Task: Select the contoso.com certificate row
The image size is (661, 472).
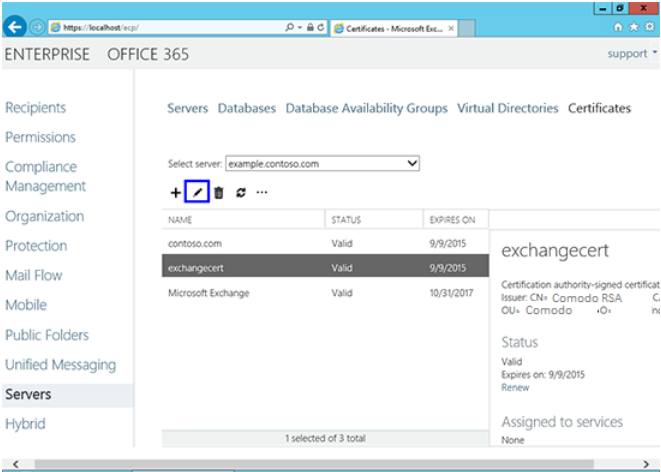Action: (x=325, y=244)
